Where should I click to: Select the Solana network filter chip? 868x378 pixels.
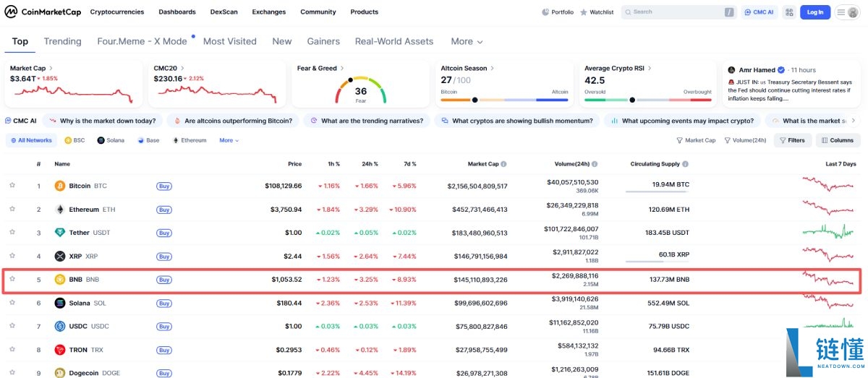111,140
